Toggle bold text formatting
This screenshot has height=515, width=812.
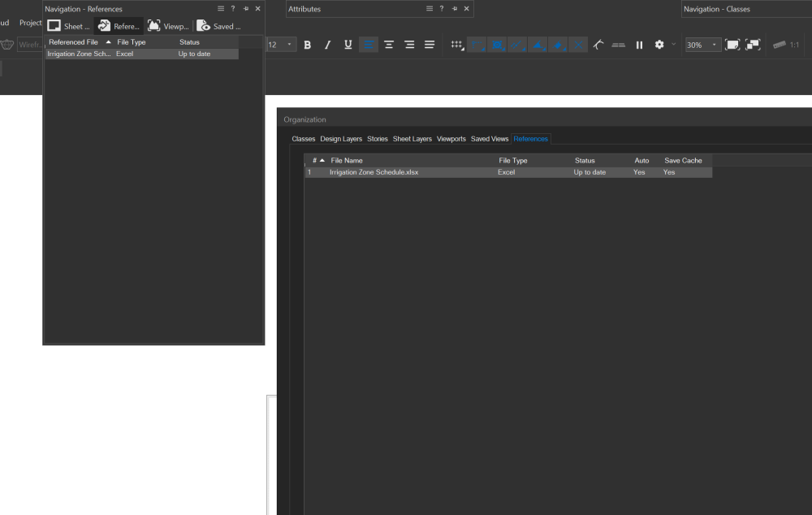pyautogui.click(x=307, y=45)
